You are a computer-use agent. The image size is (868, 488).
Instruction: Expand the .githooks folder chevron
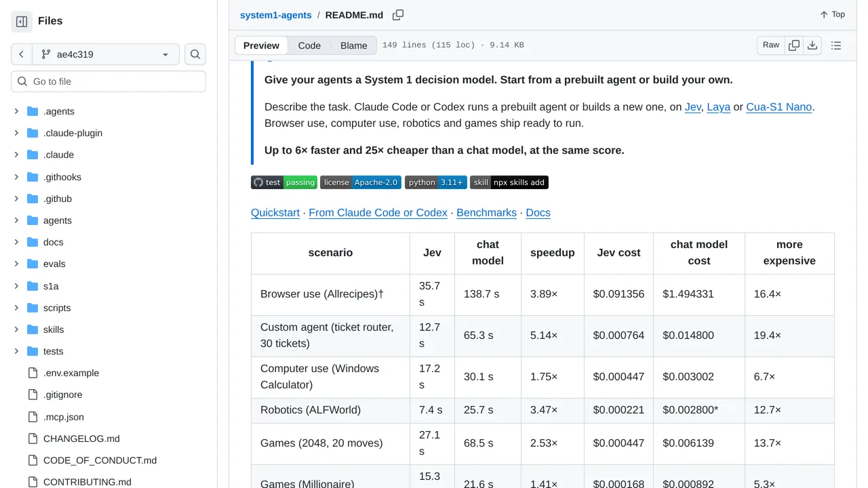coord(16,177)
